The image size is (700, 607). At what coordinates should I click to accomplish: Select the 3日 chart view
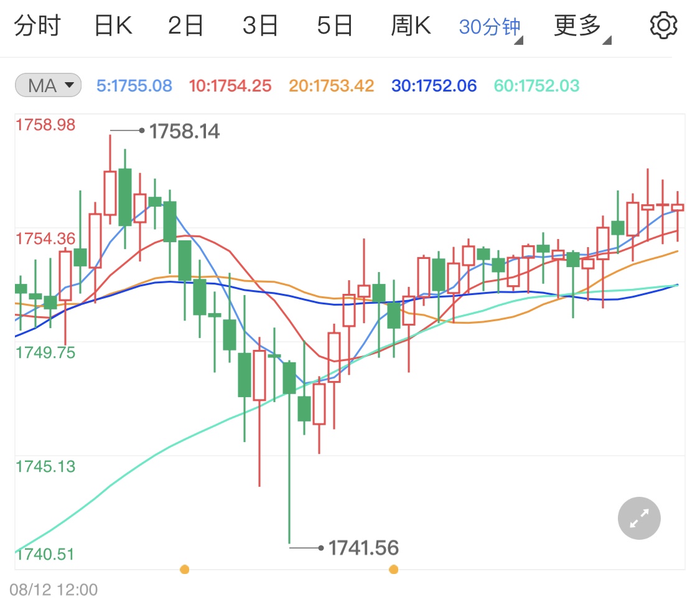[260, 25]
